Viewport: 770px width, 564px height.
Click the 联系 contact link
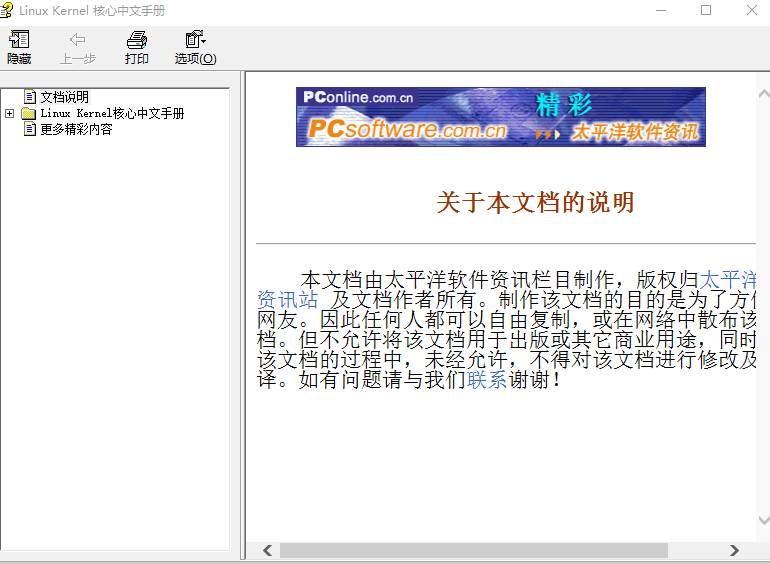coord(486,380)
